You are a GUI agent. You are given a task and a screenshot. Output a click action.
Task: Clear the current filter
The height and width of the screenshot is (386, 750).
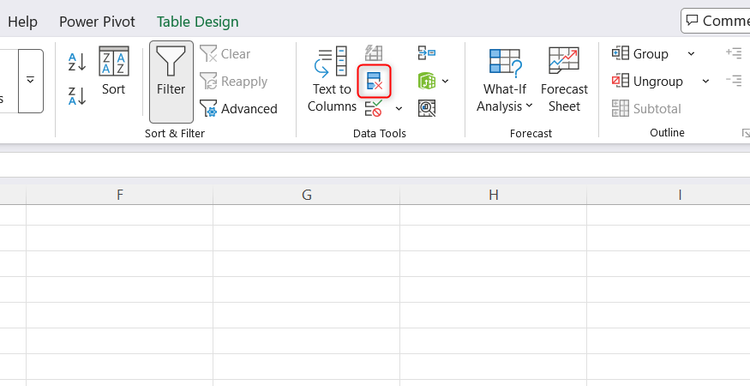(x=225, y=54)
